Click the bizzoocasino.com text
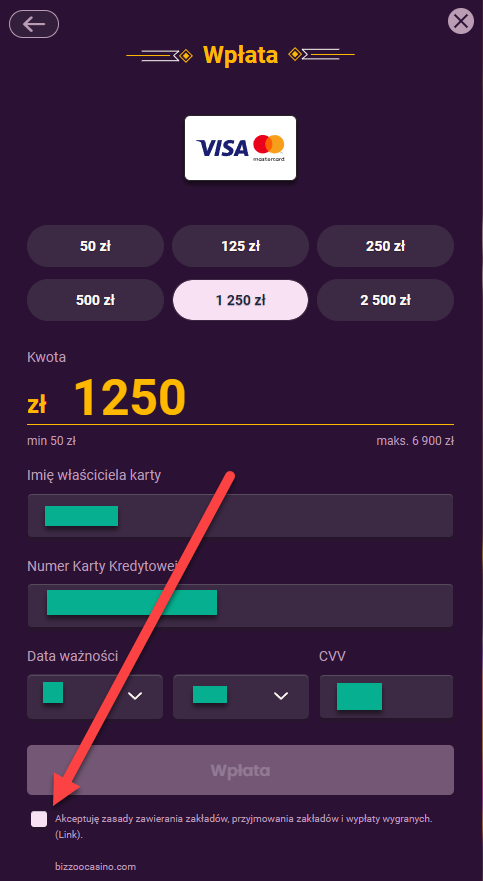 (x=95, y=866)
